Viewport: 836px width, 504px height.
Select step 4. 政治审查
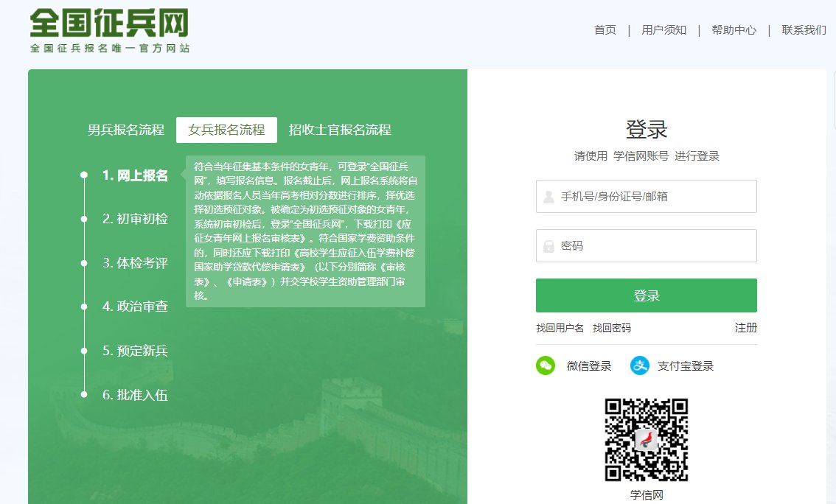(x=135, y=307)
